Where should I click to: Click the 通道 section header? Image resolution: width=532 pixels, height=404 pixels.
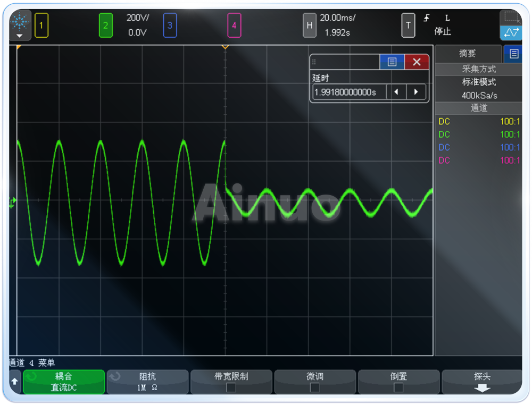[479, 108]
